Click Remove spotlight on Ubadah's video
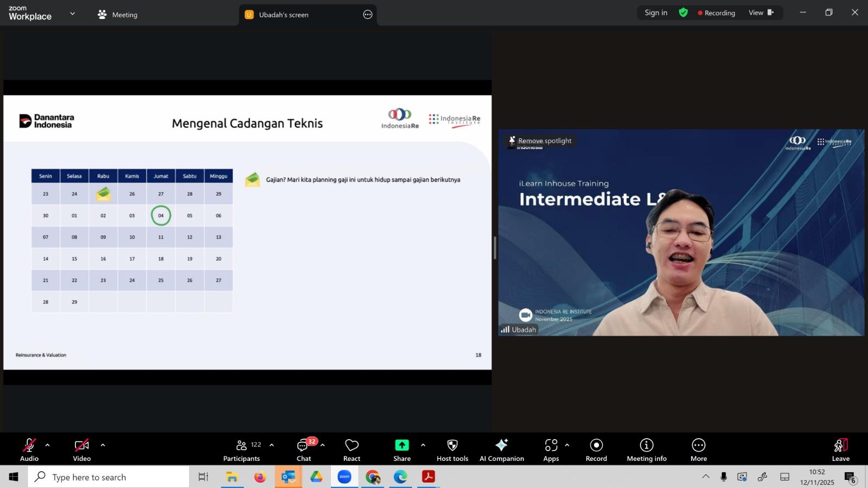 point(540,141)
